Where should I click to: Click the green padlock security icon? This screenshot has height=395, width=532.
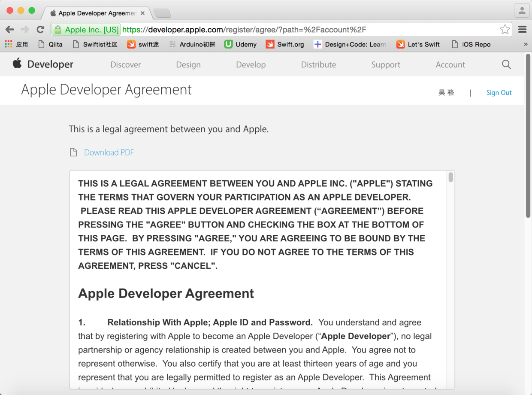[x=58, y=30]
